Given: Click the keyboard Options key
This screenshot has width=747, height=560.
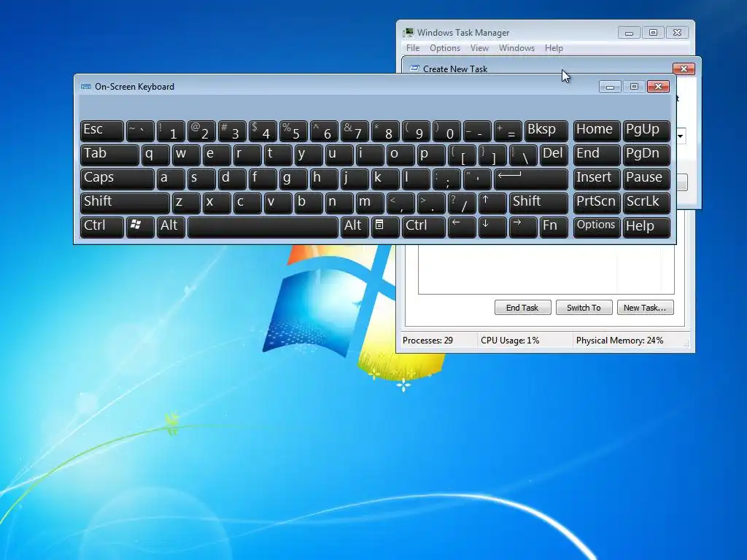Looking at the screenshot, I should pos(597,227).
